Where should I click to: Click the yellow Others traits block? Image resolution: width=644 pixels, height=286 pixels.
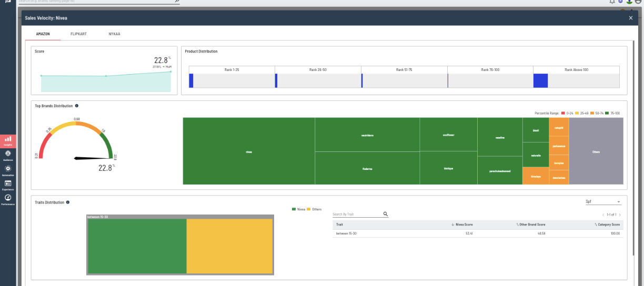click(229, 246)
